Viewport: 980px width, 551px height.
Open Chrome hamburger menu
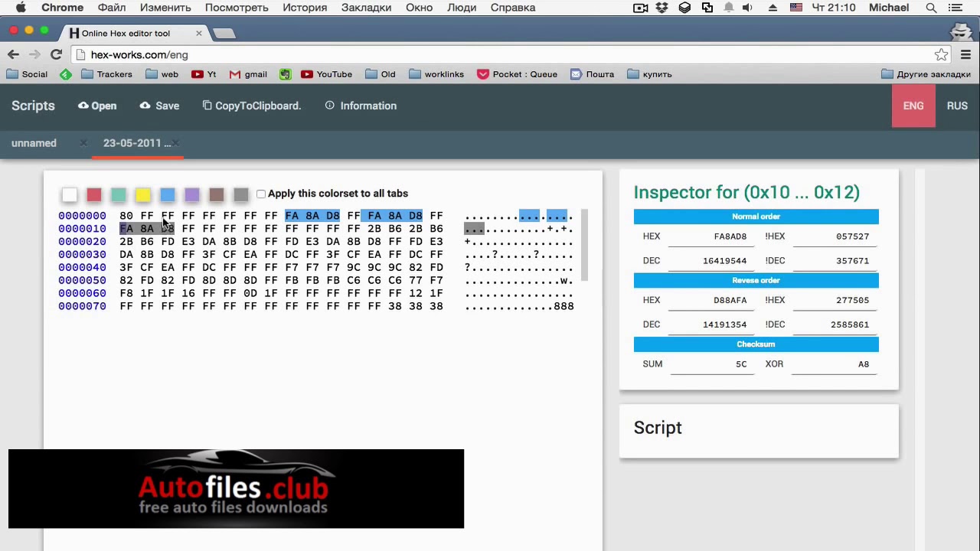(x=965, y=54)
